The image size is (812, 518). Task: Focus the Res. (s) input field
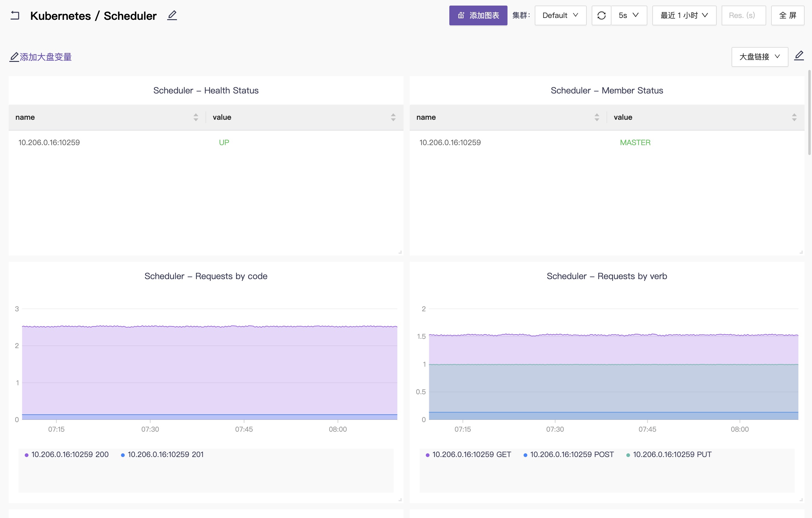(744, 15)
